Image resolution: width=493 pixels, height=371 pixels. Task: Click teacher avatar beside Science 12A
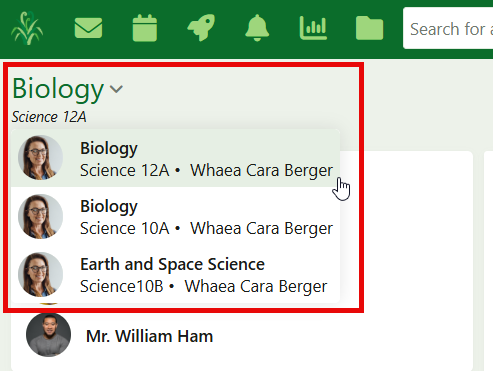40,158
